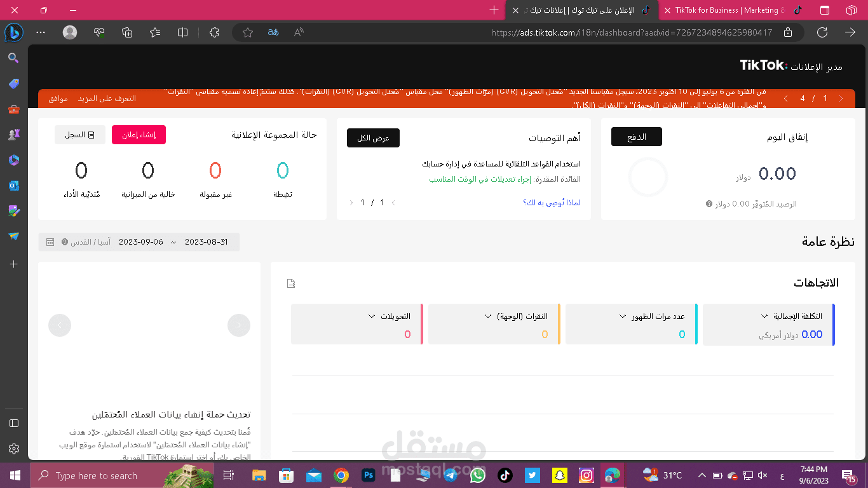868x488 pixels.
Task: Toggle split screen view icon
Action: pos(183,32)
